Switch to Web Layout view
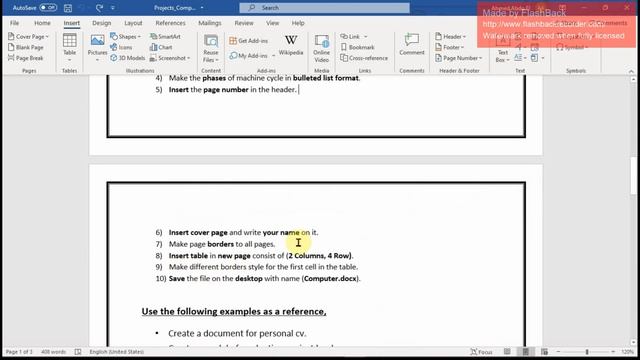This screenshot has height=360, width=640. tap(544, 351)
